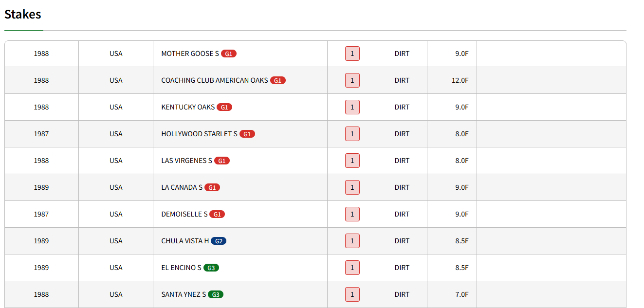Click the position 1 box in Santa Ynez S row
The width and height of the screenshot is (644, 308).
click(352, 294)
